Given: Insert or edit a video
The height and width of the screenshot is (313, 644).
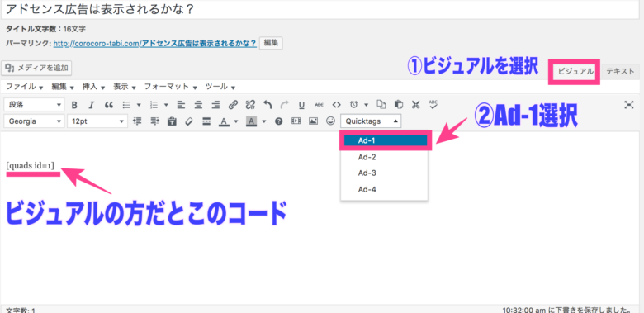Looking at the screenshot, I should pos(296,121).
